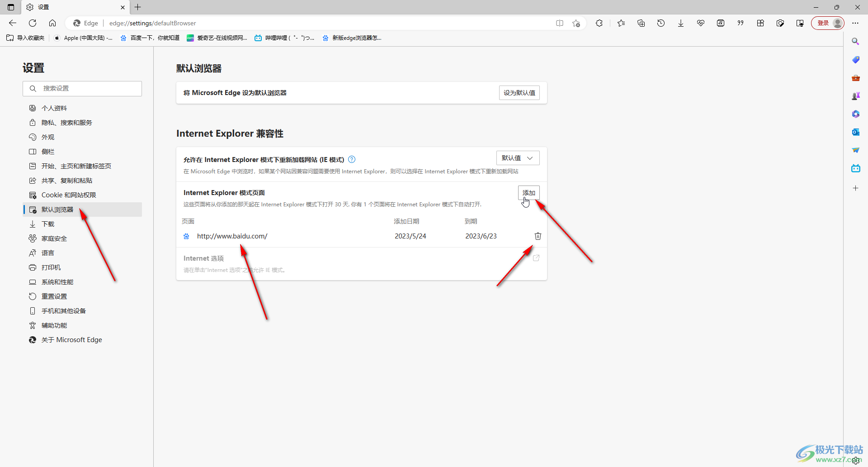
Task: Open 家庭安全 settings section
Action: [82, 238]
